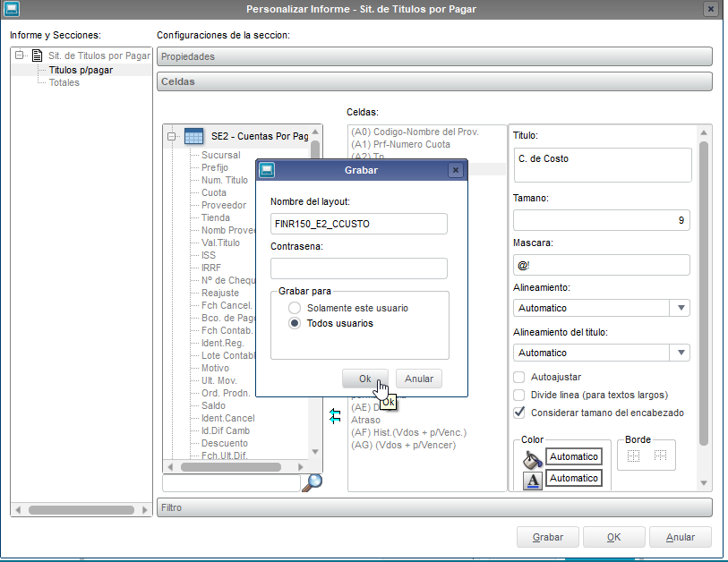
Task: Click the Mascara field
Action: (601, 266)
